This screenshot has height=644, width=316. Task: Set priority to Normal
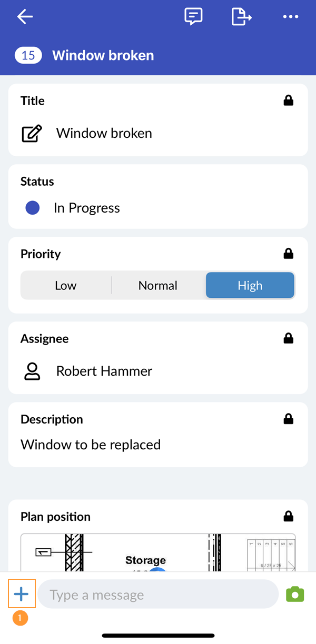[x=158, y=286]
